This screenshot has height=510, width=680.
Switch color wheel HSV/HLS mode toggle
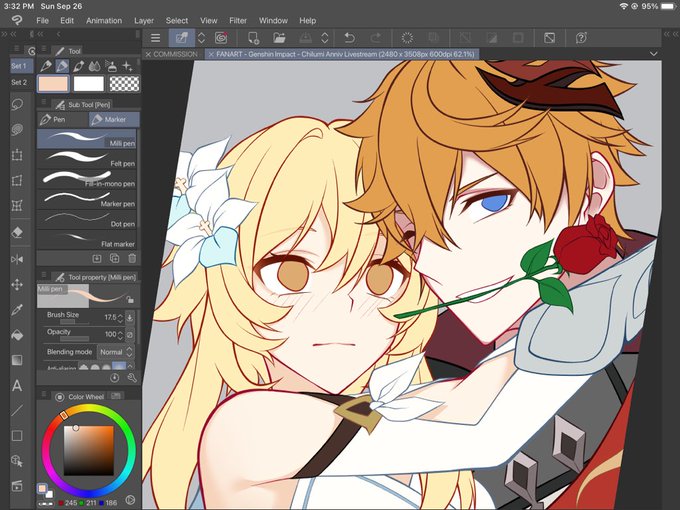(x=130, y=500)
